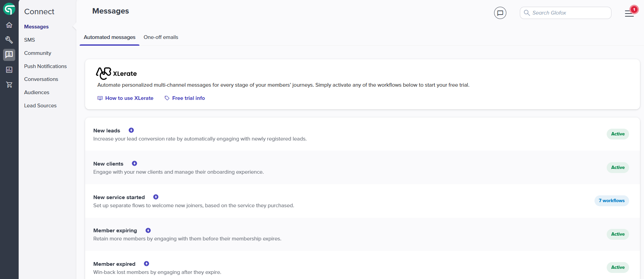
Task: Open the Member expired workflow title
Action: 114,264
